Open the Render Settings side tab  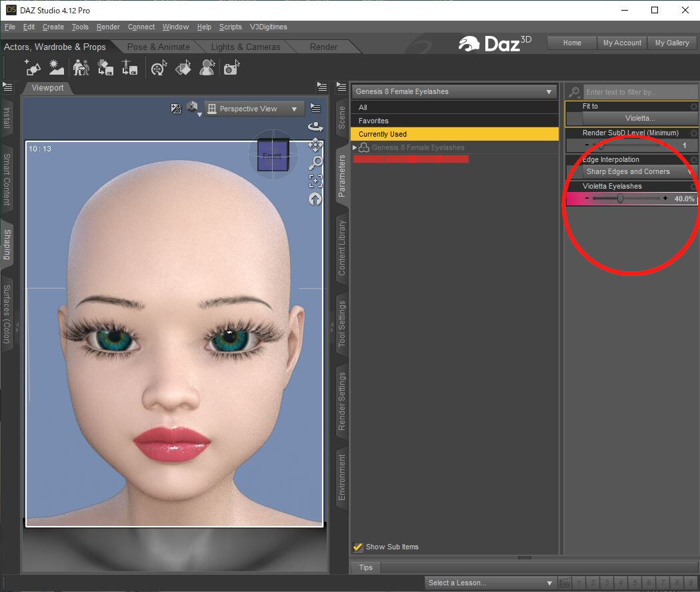tap(341, 401)
